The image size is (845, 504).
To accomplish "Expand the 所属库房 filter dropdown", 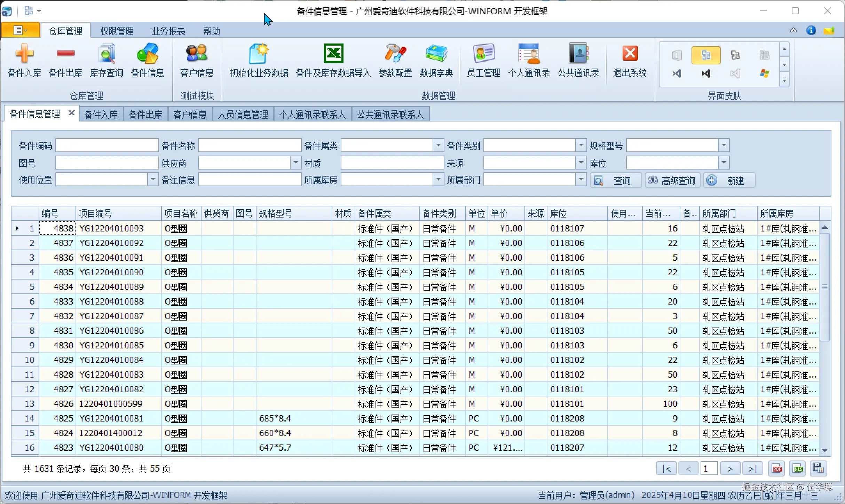I will point(438,180).
